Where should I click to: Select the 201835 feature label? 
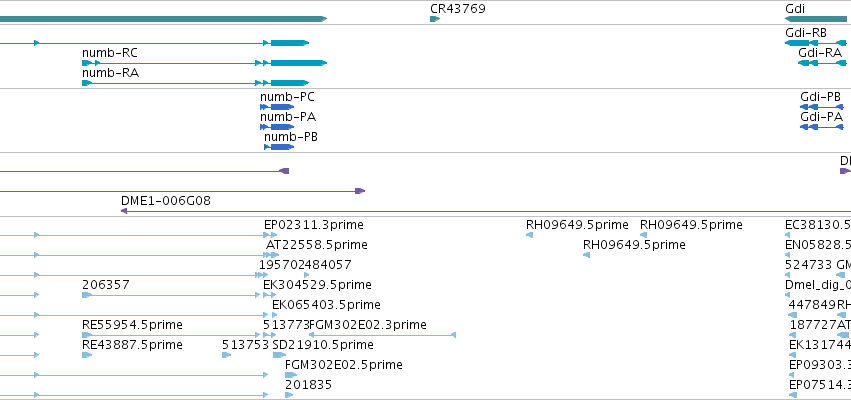(308, 385)
